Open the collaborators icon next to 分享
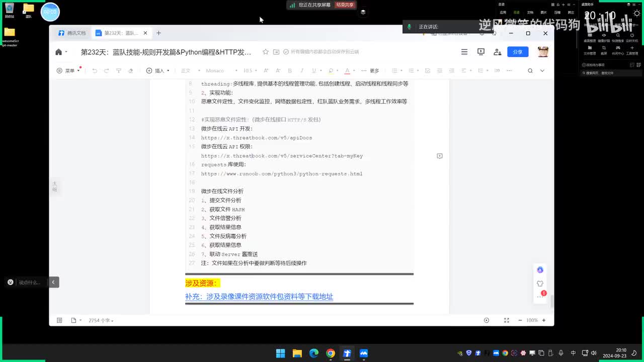This screenshot has height=362, width=644. [498, 52]
